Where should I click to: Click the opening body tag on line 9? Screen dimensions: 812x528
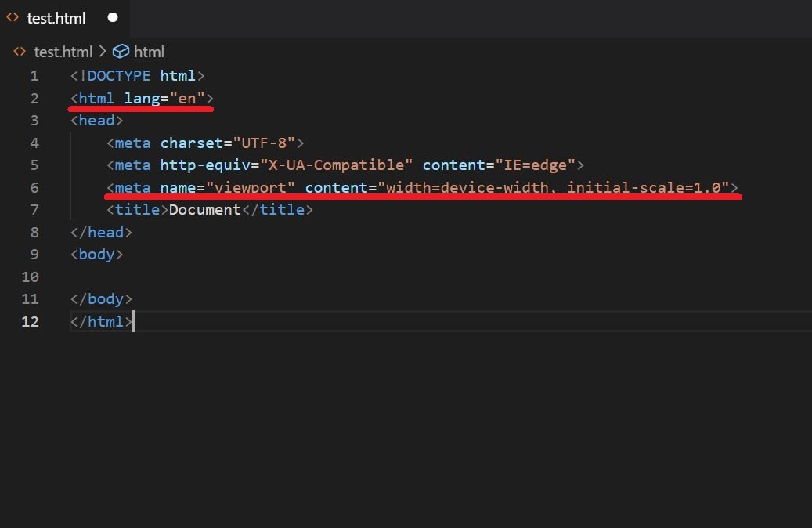point(96,254)
